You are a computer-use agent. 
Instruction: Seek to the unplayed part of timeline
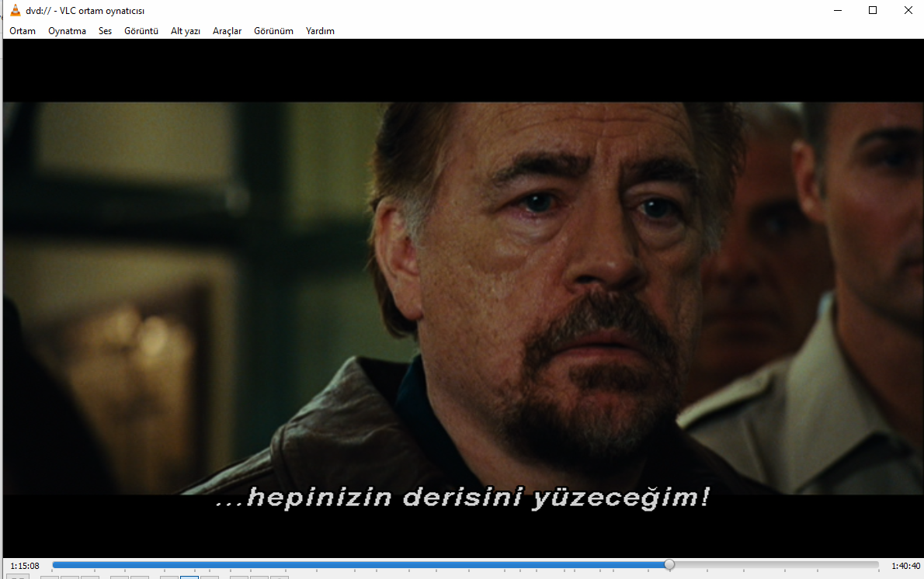click(776, 565)
